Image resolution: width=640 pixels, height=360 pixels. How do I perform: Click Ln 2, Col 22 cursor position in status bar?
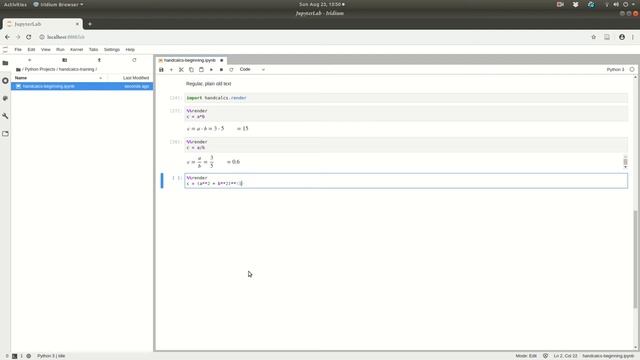[565, 356]
